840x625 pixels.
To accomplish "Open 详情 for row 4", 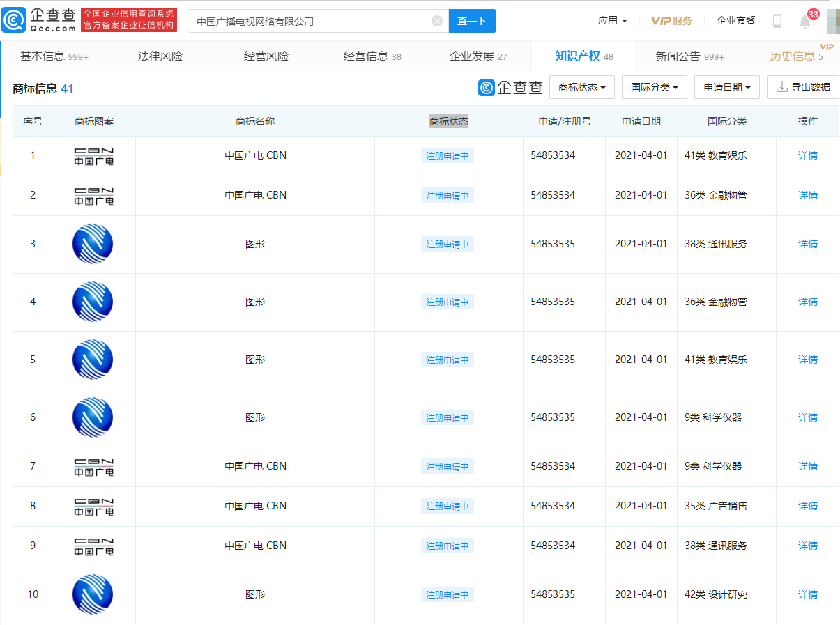I will coord(808,302).
